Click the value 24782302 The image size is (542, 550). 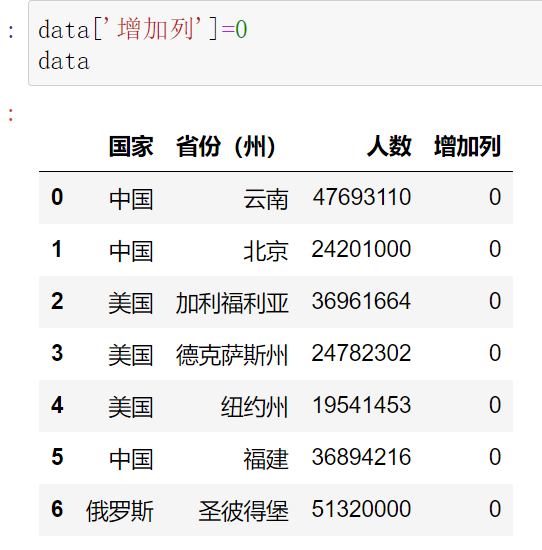[361, 353]
